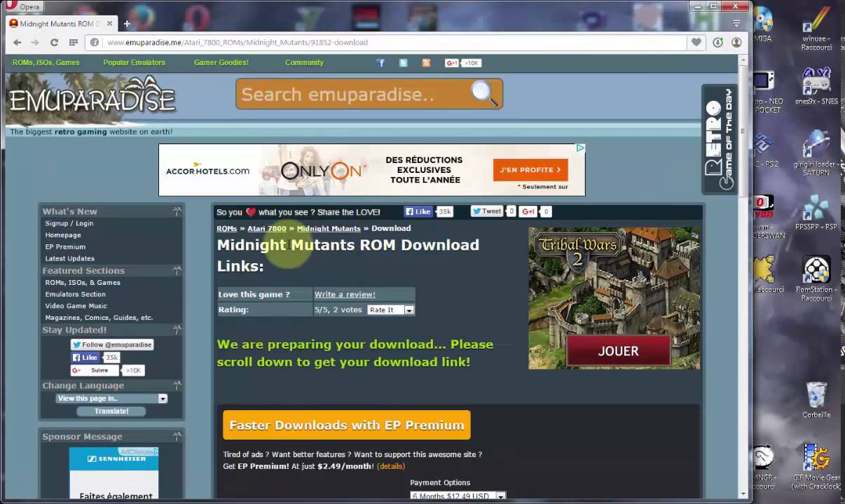
Task: Open winuae desktop shortcut
Action: click(816, 29)
